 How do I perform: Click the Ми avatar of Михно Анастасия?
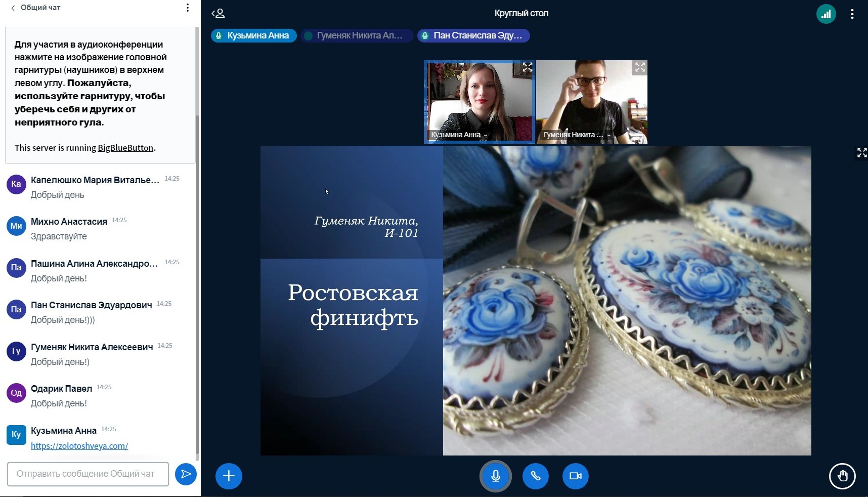tap(16, 226)
